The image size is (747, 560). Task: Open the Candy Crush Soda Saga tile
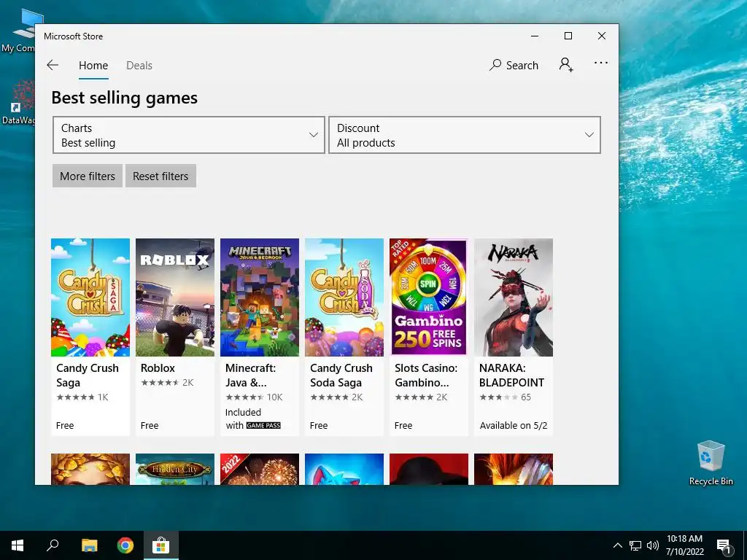[344, 337]
